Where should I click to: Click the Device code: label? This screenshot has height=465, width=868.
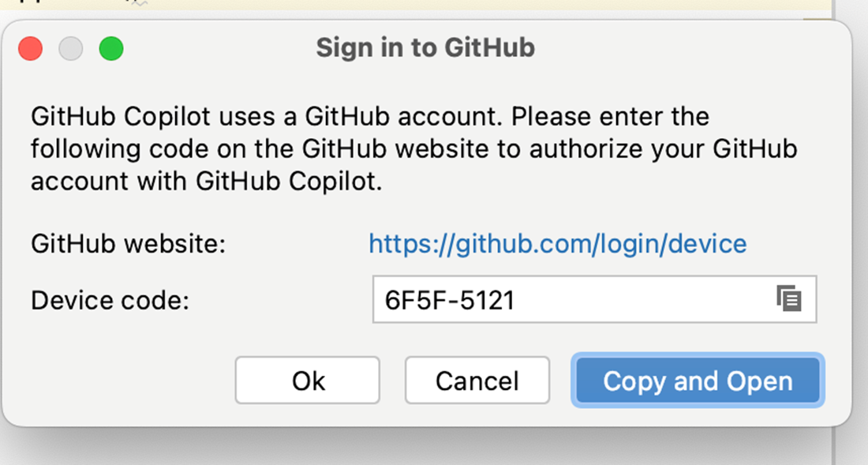[x=110, y=301]
